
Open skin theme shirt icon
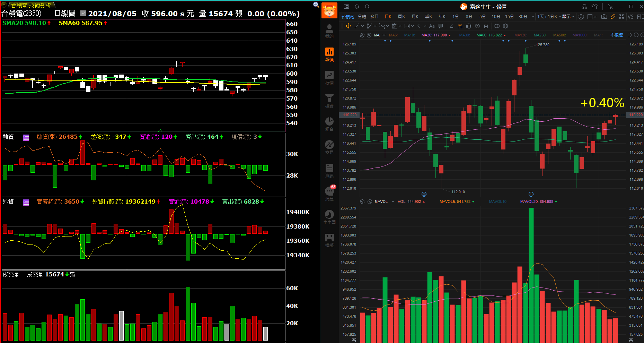click(x=594, y=7)
